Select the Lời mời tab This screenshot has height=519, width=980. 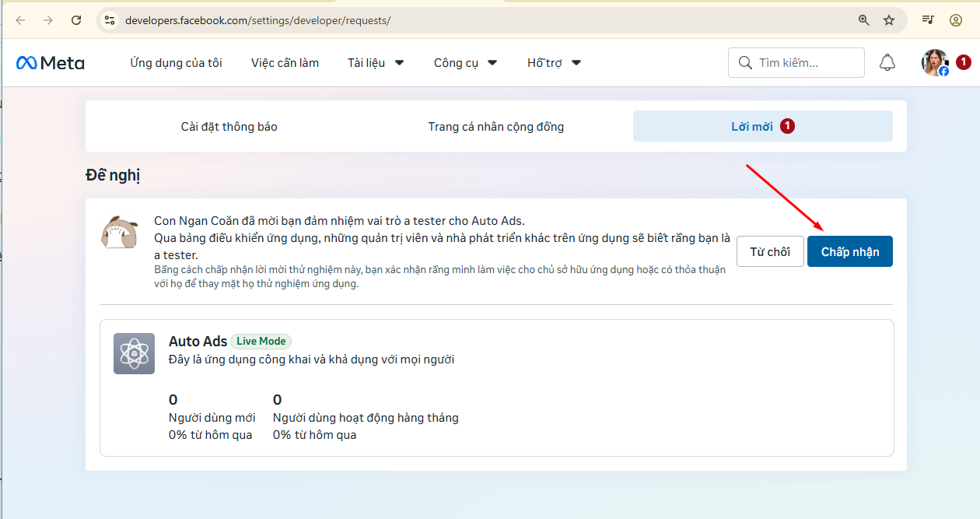tap(763, 126)
